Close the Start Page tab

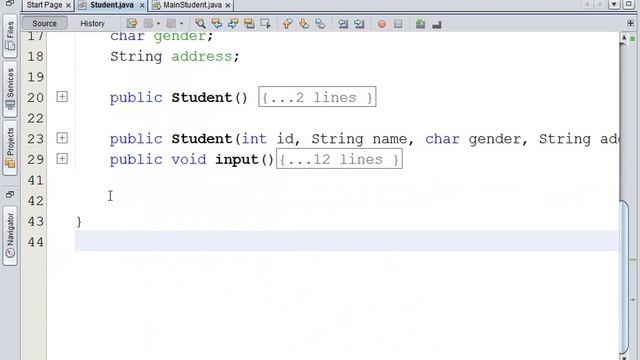[69, 5]
